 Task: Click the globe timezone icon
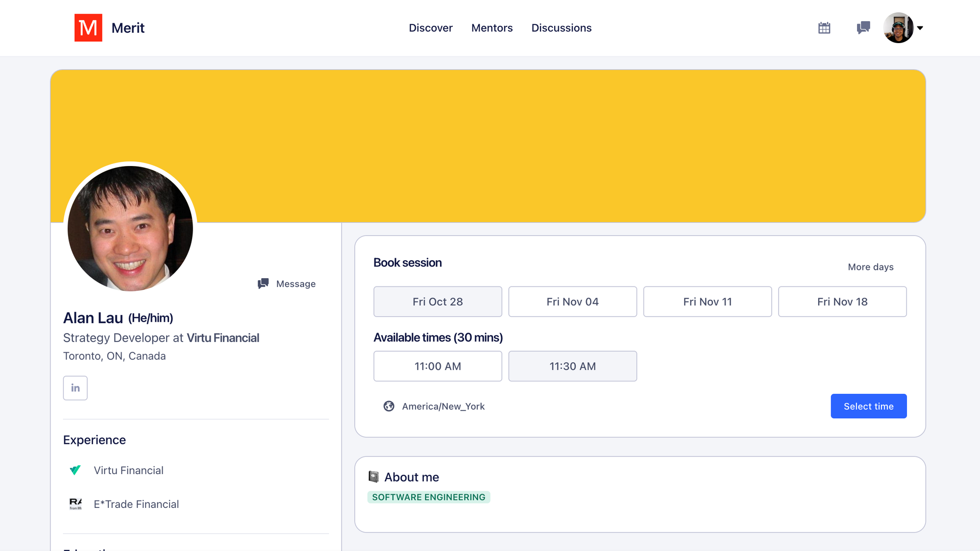[x=389, y=406]
